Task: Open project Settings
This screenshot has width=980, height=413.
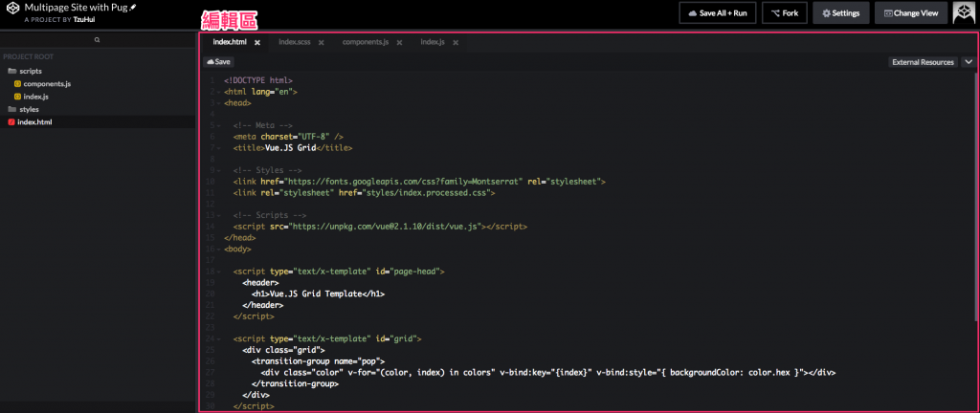Action: (x=840, y=12)
